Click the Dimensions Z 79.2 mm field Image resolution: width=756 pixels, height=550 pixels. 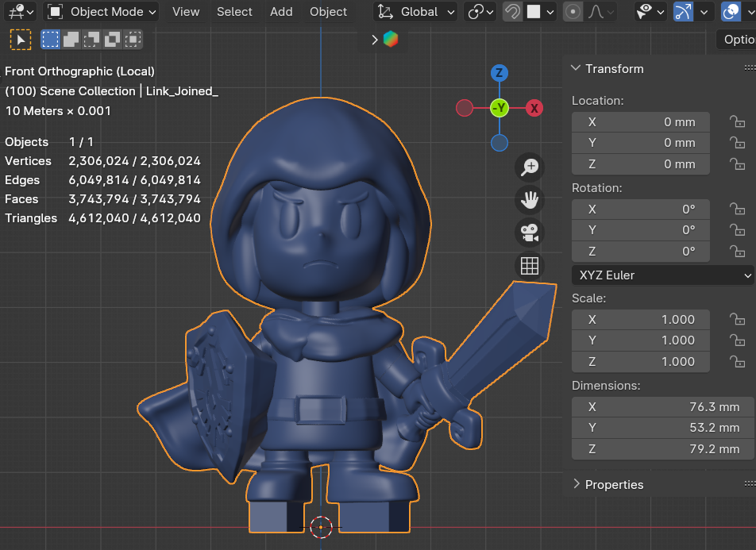(x=662, y=448)
